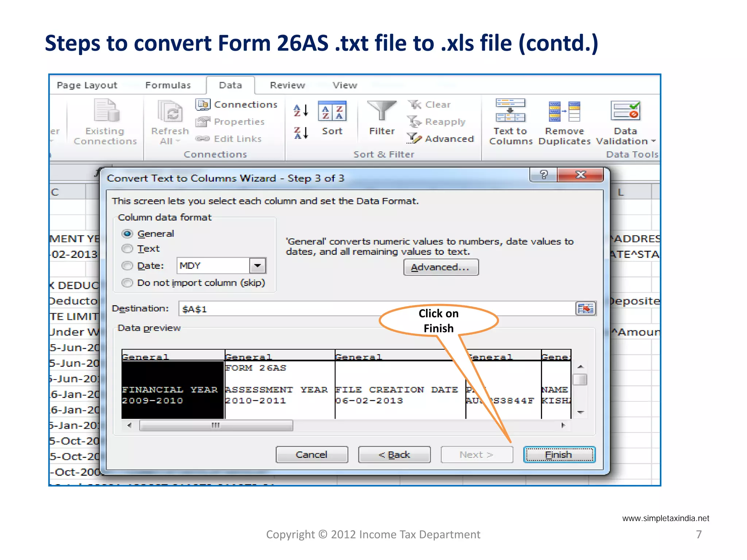
Task: Close the Convert Text to Columns wizard
Action: (580, 175)
